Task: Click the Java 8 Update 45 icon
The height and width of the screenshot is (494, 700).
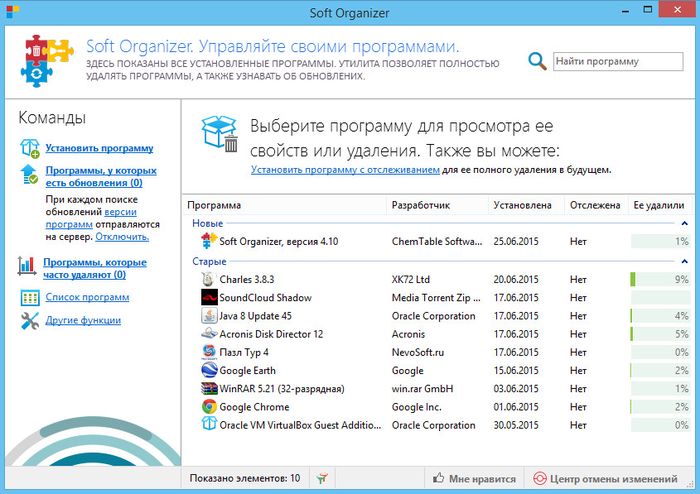Action: [x=209, y=316]
